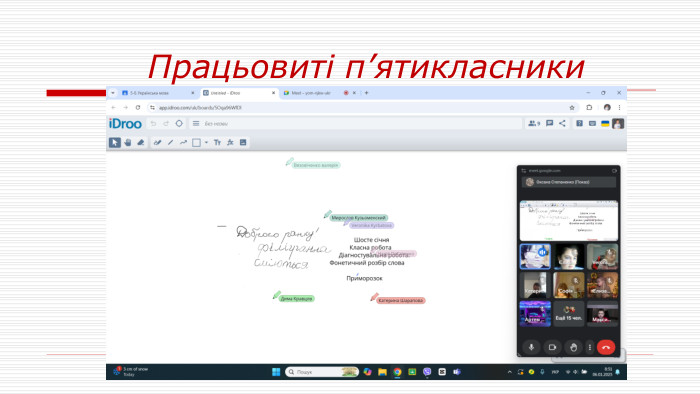The width and height of the screenshot is (700, 394).
Task: Click the Дима Кравцов cursor label
Action: (297, 299)
